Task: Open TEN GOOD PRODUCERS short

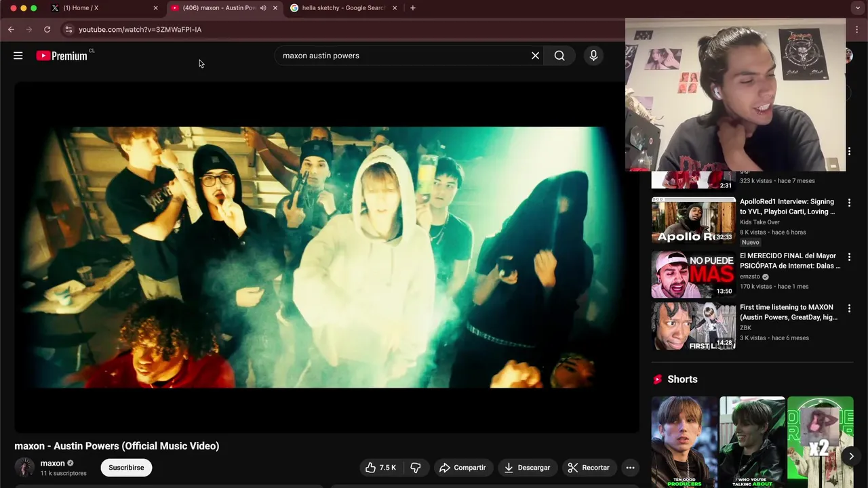Action: tap(684, 442)
